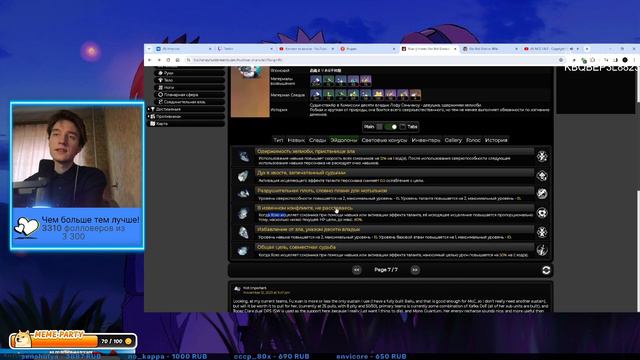Open Руки in the left sidebar
Screen dimensions: 640x360
[190, 73]
